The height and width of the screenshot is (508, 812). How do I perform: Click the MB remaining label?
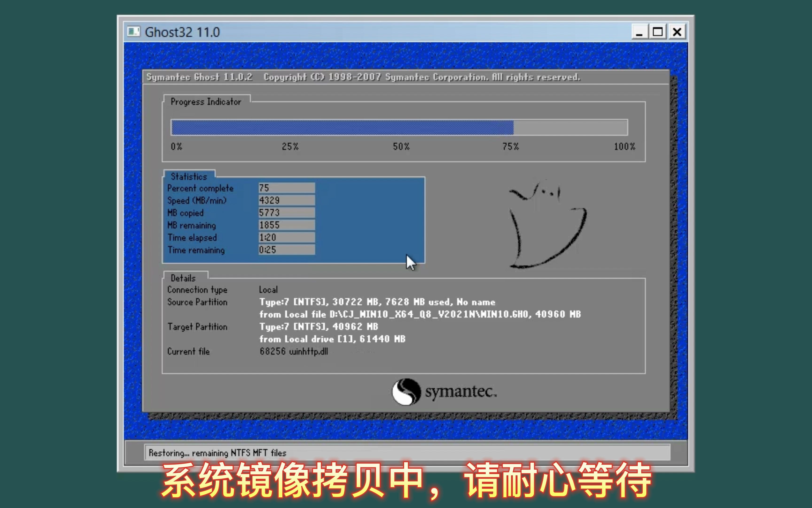pyautogui.click(x=191, y=226)
